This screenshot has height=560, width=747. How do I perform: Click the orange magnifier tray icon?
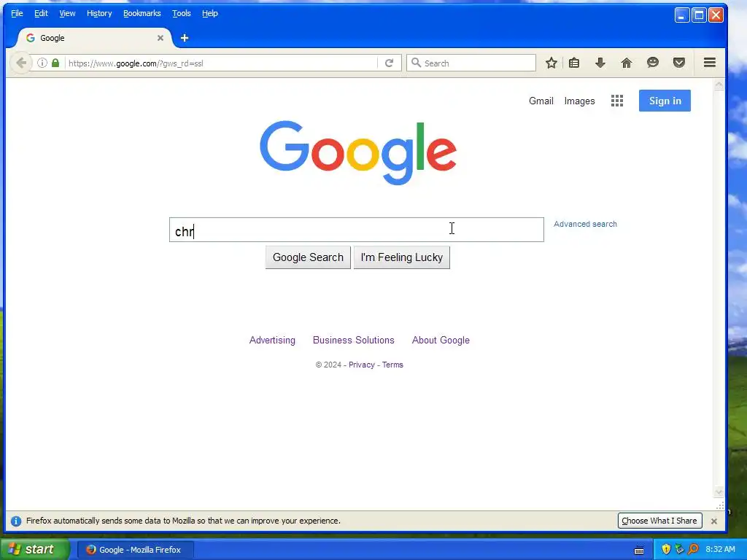(693, 550)
